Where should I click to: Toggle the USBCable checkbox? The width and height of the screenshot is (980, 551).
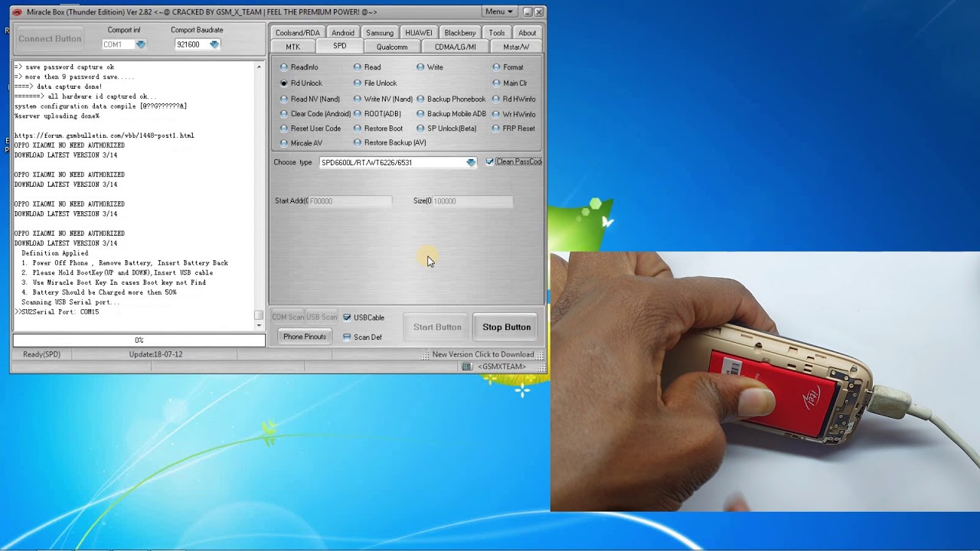pos(347,318)
